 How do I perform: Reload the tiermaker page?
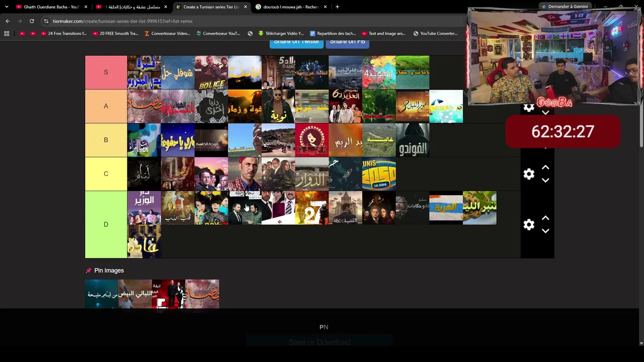32,21
